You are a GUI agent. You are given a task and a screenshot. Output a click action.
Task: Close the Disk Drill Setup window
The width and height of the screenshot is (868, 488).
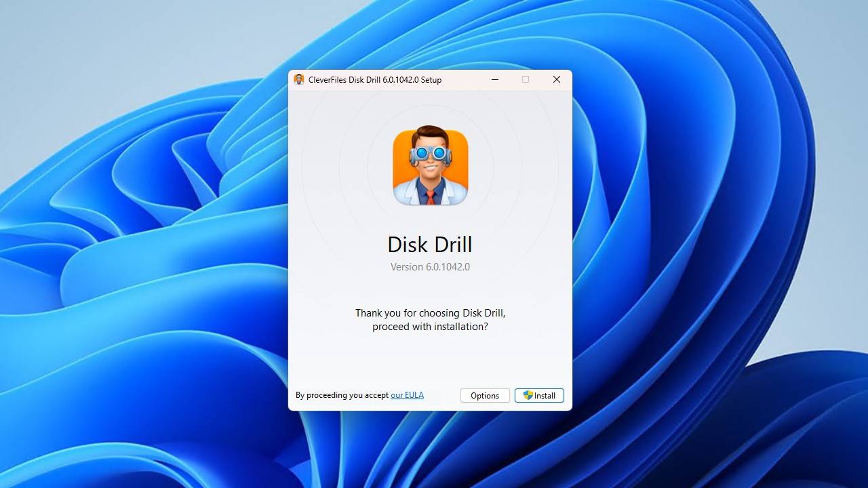(557, 79)
